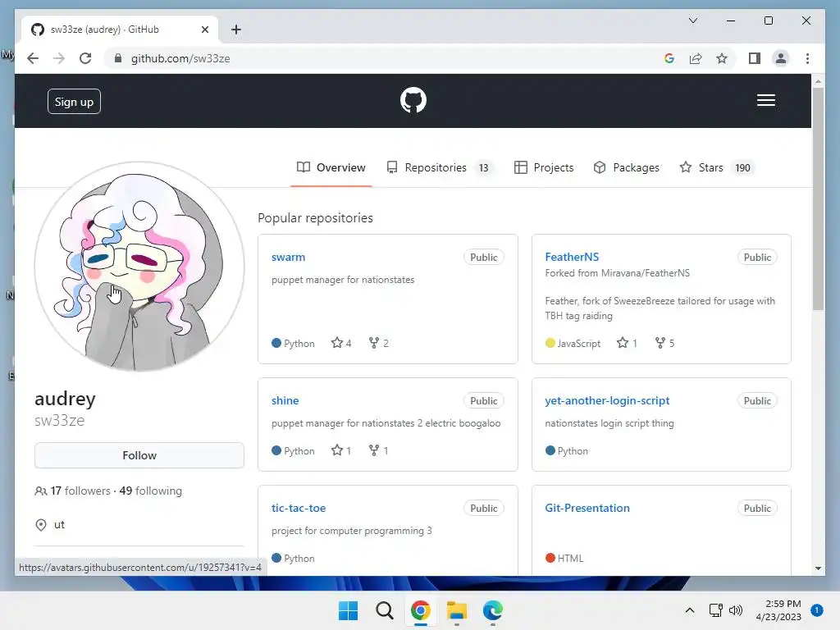Open the hamburger menu in GitHub header
840x630 pixels.
pyautogui.click(x=766, y=100)
